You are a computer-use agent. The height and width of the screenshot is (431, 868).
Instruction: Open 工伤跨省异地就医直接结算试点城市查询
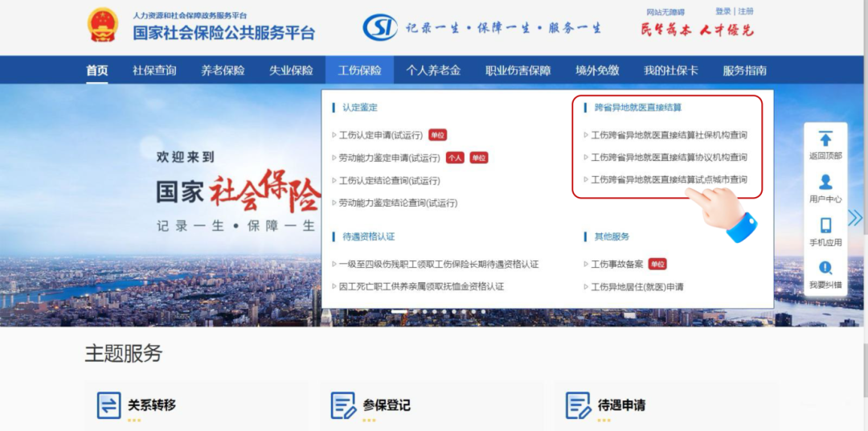click(669, 179)
